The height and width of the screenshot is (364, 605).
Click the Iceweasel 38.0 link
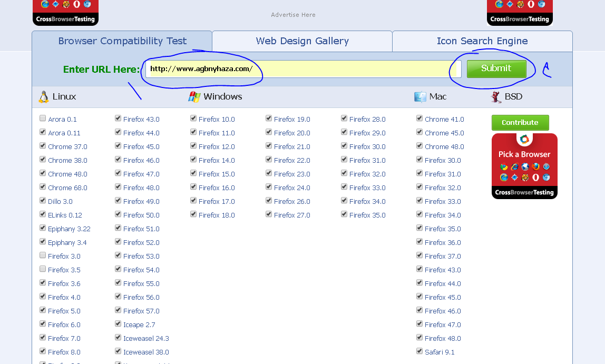(x=146, y=352)
